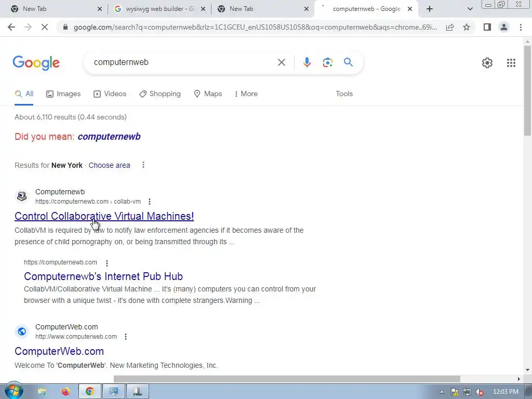Open Chrome three-dot menu

point(521,27)
